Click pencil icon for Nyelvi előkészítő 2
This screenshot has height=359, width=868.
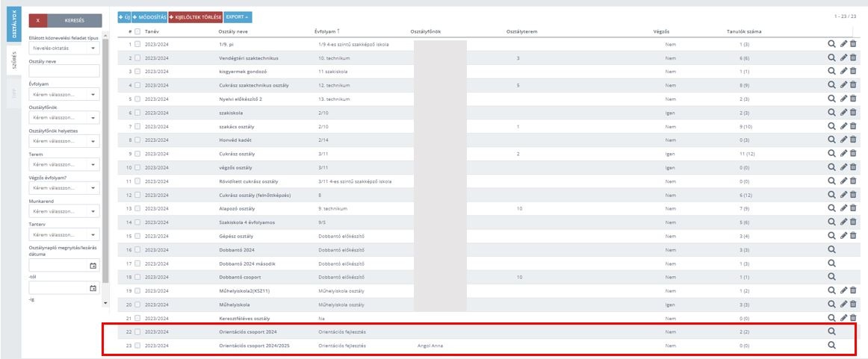pyautogui.click(x=843, y=99)
